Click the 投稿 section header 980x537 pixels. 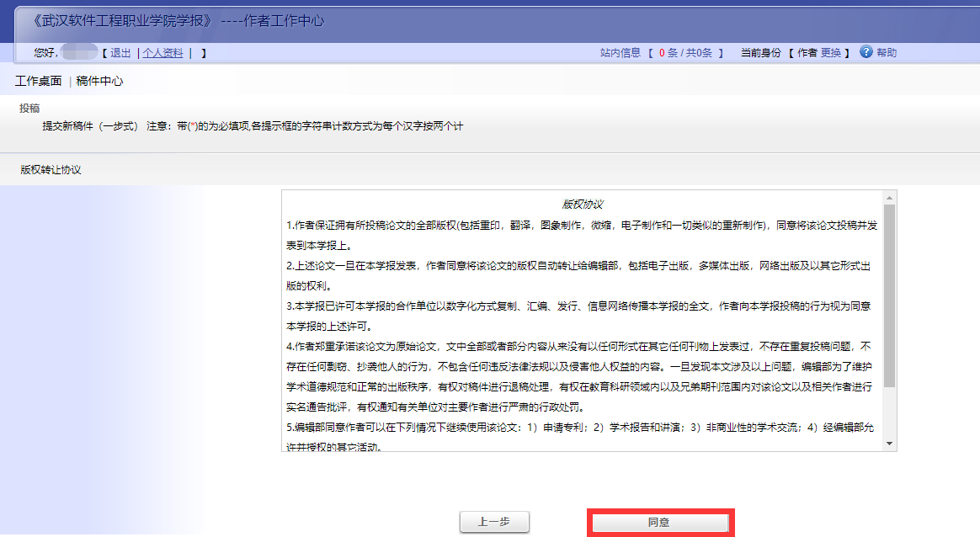click(x=29, y=108)
